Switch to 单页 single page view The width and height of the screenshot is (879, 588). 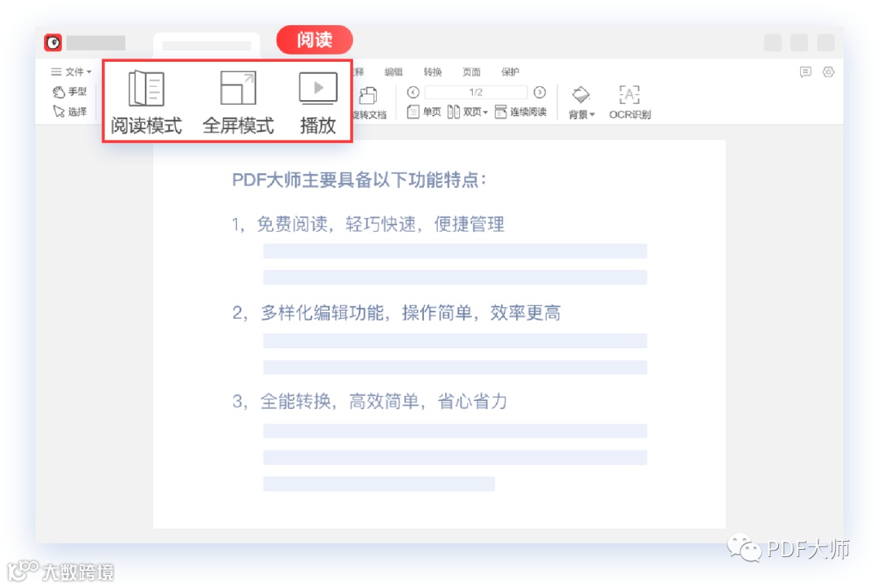coord(424,112)
